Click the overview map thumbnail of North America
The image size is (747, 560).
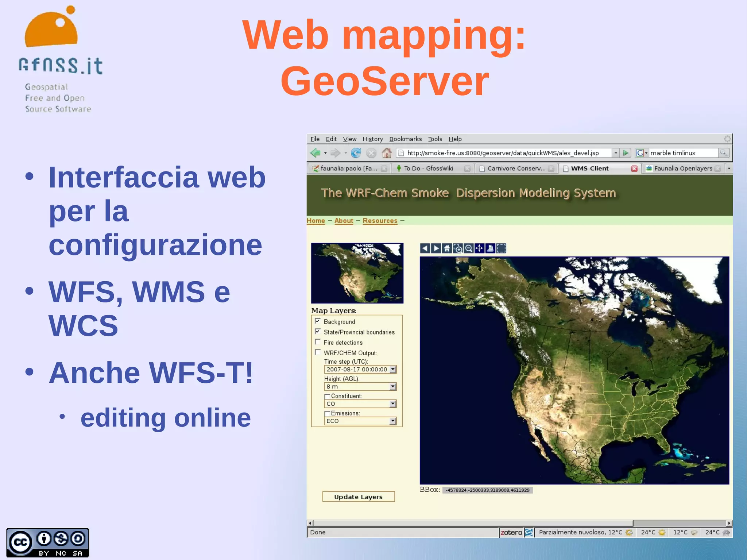(x=357, y=273)
